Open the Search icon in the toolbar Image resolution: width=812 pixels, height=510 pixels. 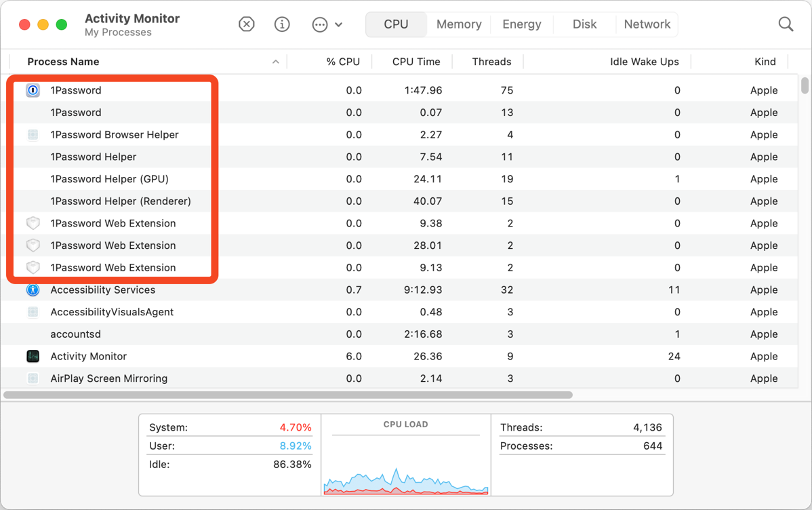[786, 24]
